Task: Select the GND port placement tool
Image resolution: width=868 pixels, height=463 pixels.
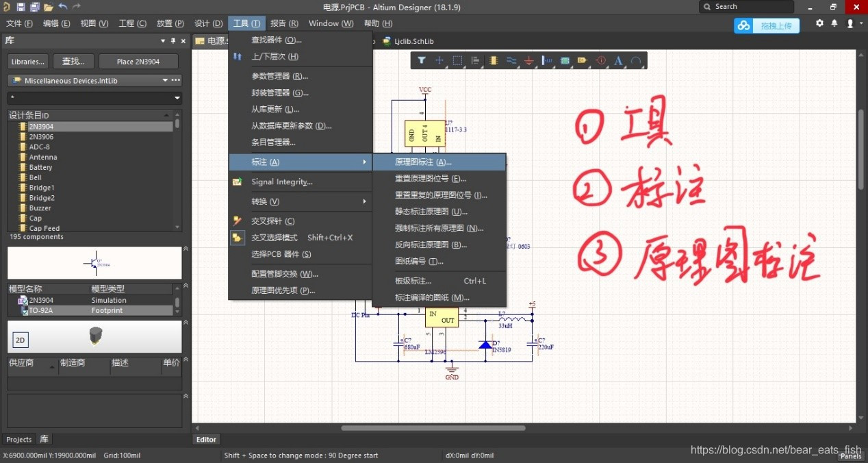Action: (528, 61)
